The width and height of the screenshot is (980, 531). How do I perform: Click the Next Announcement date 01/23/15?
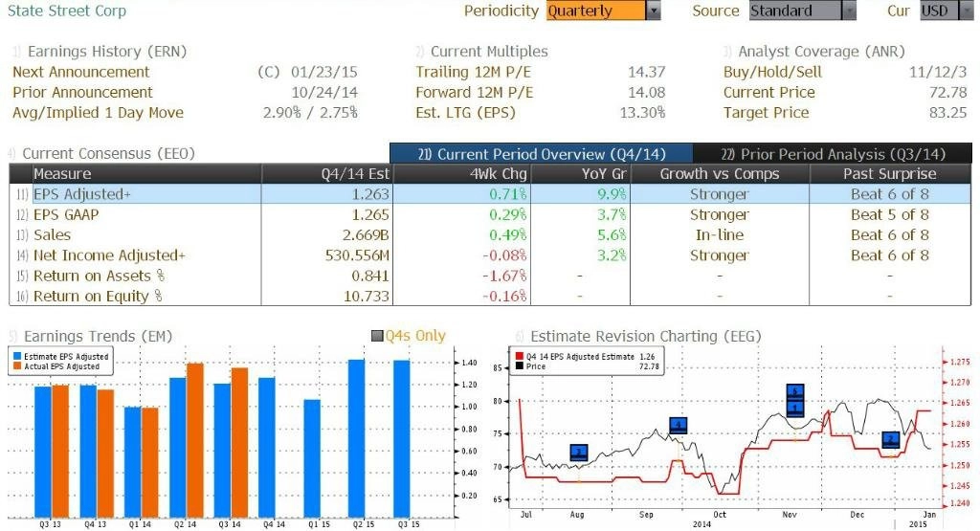coord(324,72)
